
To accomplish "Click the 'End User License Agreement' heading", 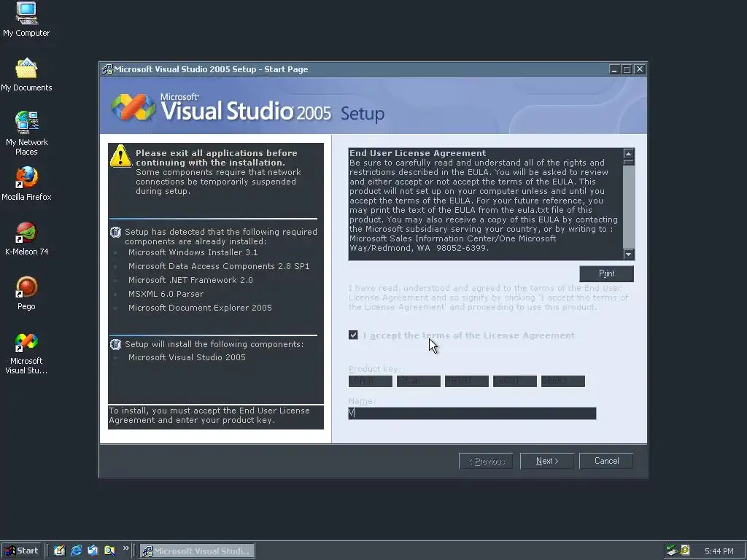I will [x=418, y=153].
